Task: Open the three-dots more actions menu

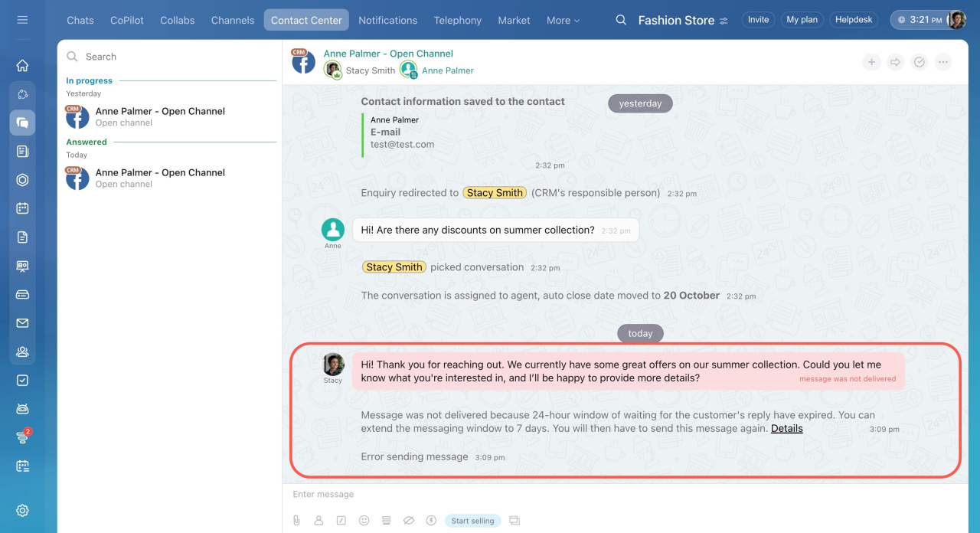Action: (943, 63)
